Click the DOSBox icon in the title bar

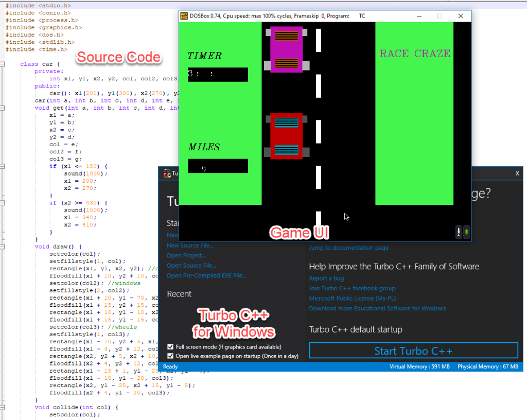tap(183, 16)
